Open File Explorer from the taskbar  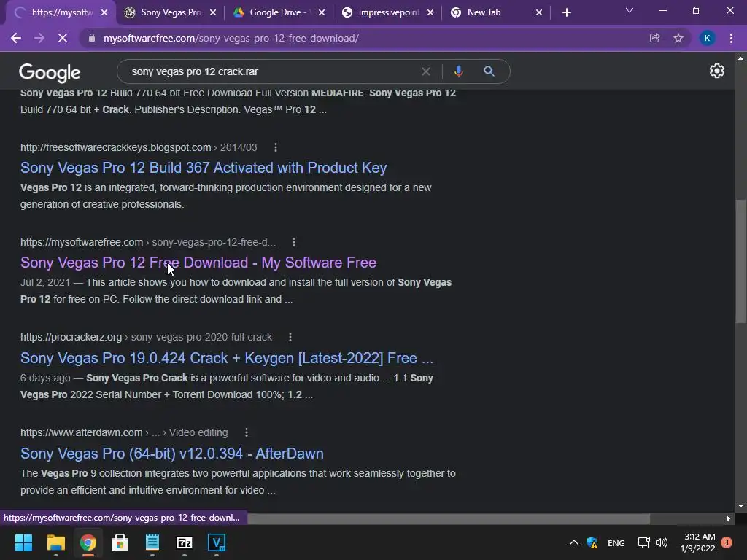tap(55, 542)
